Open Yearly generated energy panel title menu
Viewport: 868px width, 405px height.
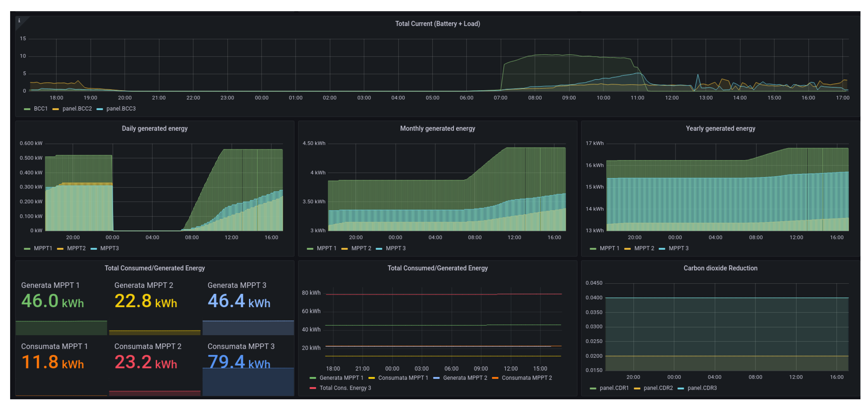[720, 128]
